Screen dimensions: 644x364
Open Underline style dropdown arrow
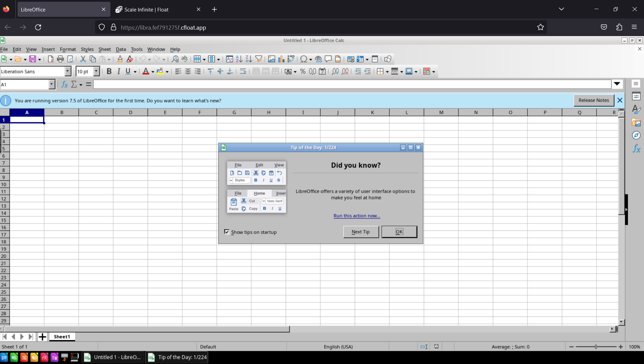135,72
